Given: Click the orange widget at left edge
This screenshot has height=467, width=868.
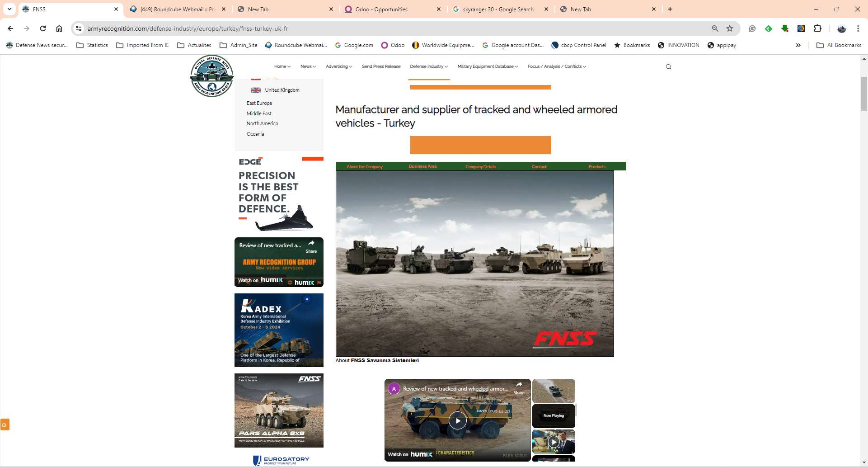Looking at the screenshot, I should pos(5,425).
